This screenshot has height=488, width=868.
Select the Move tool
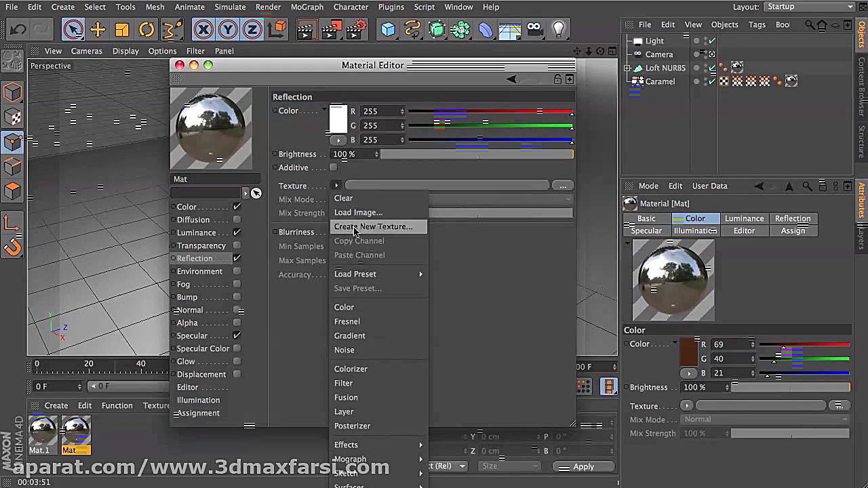98,29
